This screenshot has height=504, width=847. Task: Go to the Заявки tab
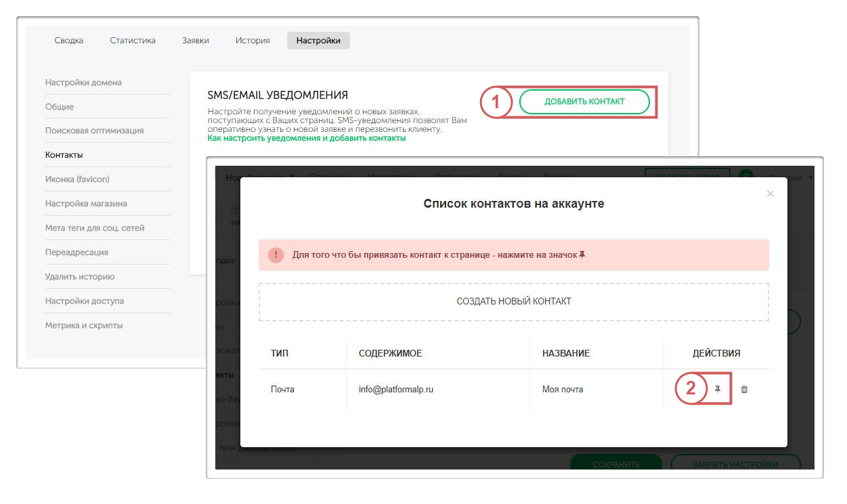point(196,41)
